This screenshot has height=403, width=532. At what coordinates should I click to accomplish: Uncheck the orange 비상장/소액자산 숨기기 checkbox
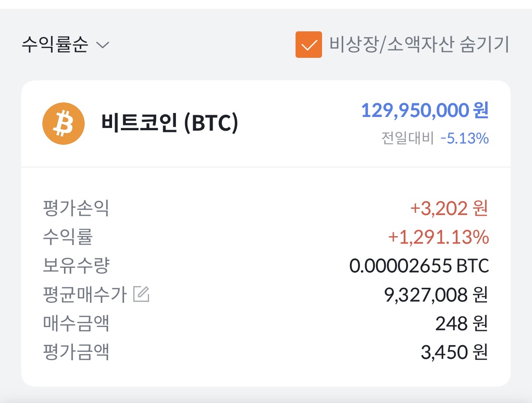click(308, 45)
